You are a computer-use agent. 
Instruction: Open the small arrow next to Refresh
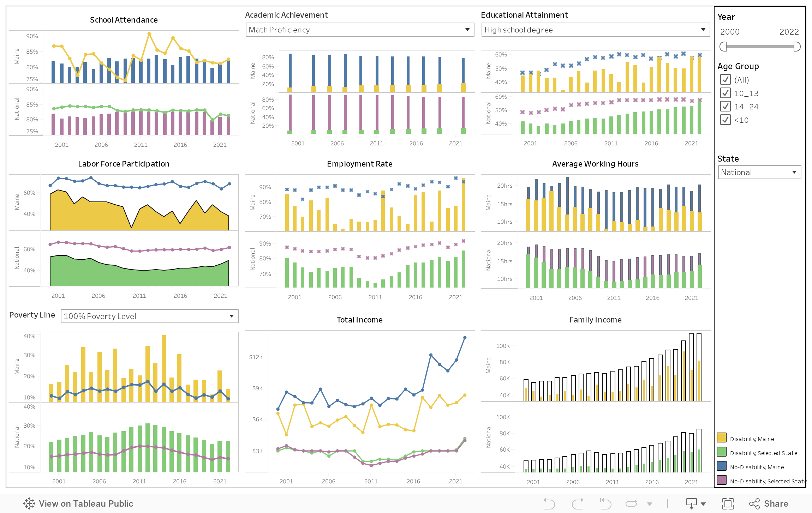650,504
